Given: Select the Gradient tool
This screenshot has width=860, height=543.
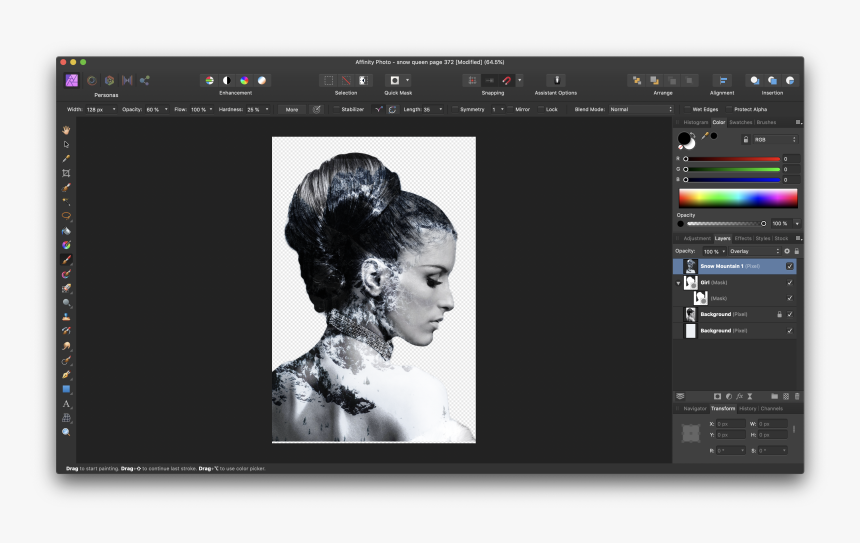Looking at the screenshot, I should [x=66, y=245].
